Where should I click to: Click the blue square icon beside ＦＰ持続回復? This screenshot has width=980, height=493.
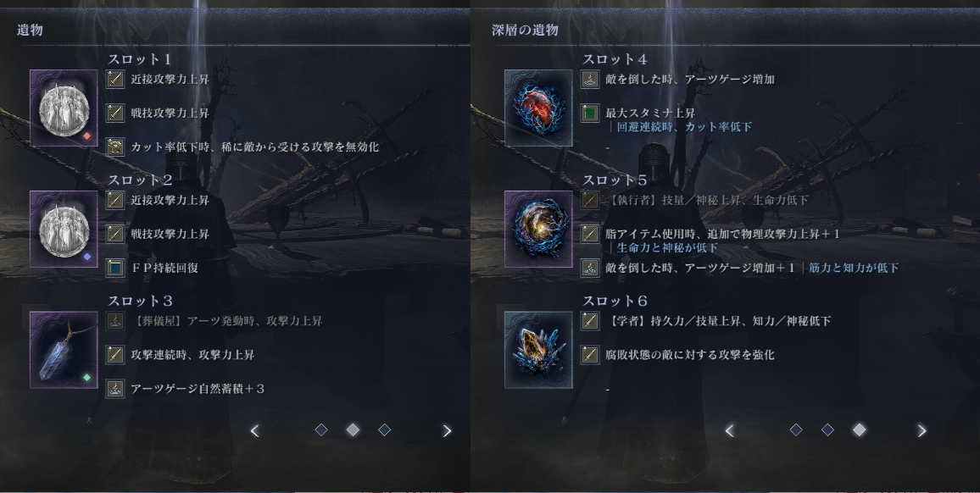(115, 268)
